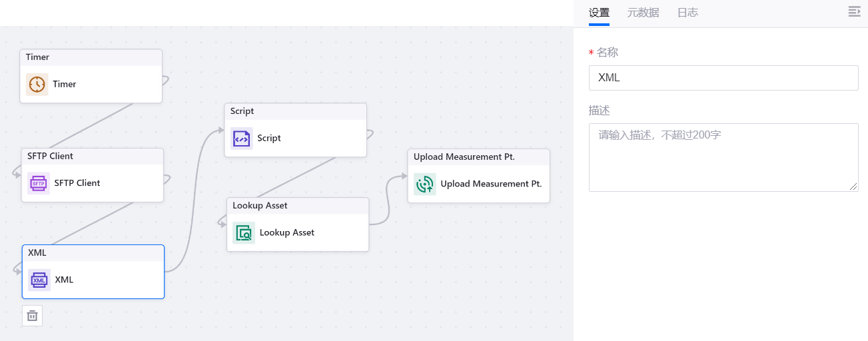Click the Lookup Asset node header

pyautogui.click(x=297, y=206)
